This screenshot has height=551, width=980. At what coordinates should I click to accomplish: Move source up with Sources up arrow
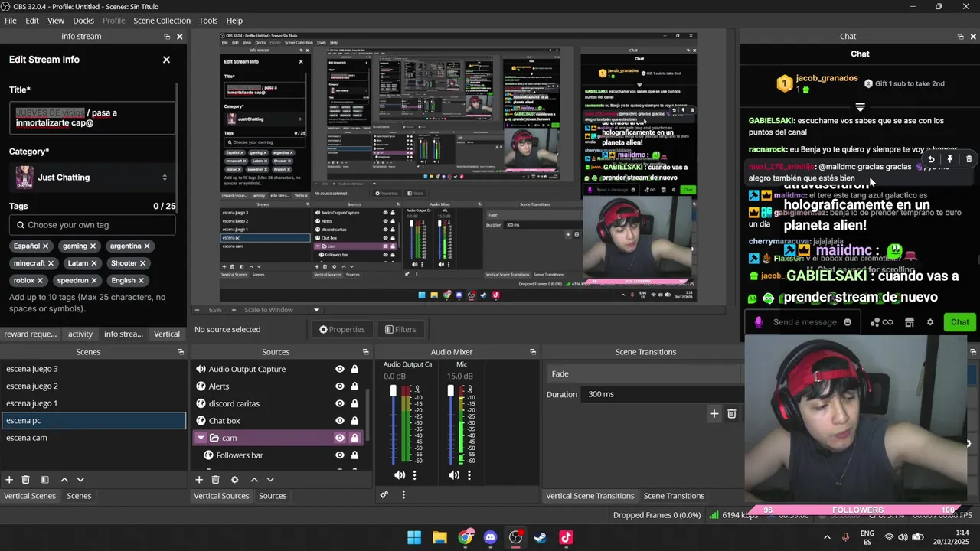point(254,480)
